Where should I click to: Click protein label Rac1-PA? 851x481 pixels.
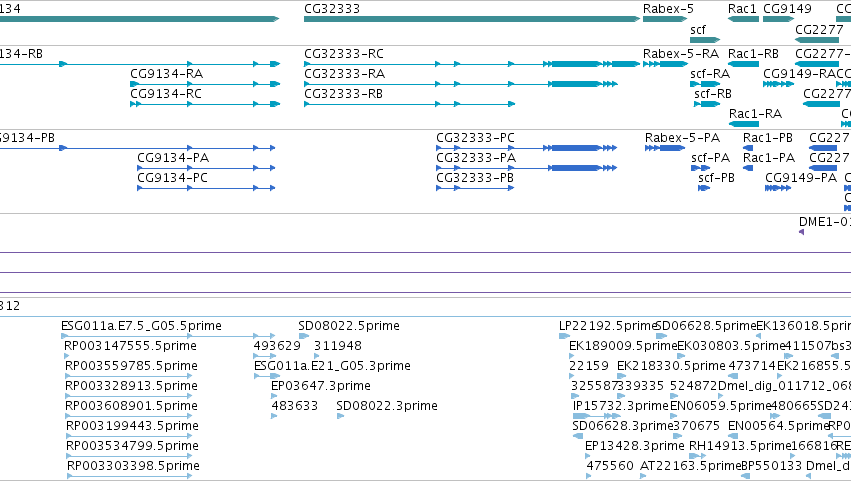click(x=769, y=157)
